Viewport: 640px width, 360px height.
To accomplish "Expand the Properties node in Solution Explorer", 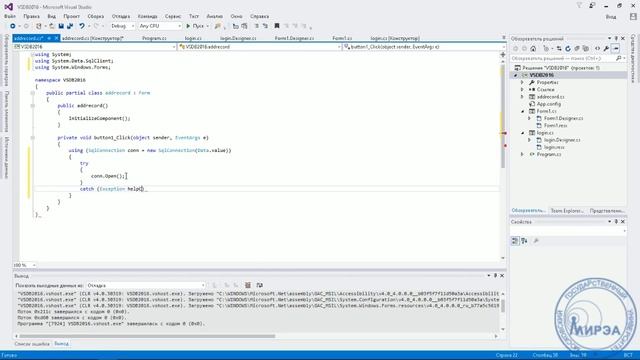I will (x=522, y=82).
